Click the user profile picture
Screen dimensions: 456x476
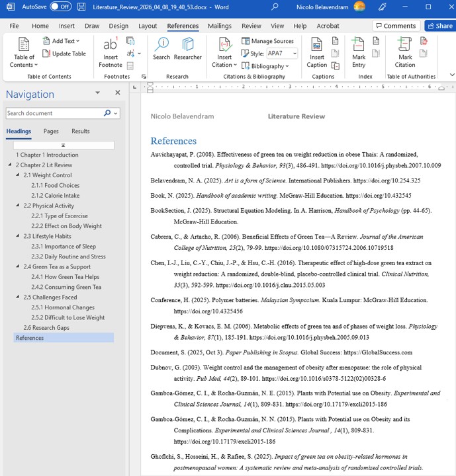(x=359, y=7)
